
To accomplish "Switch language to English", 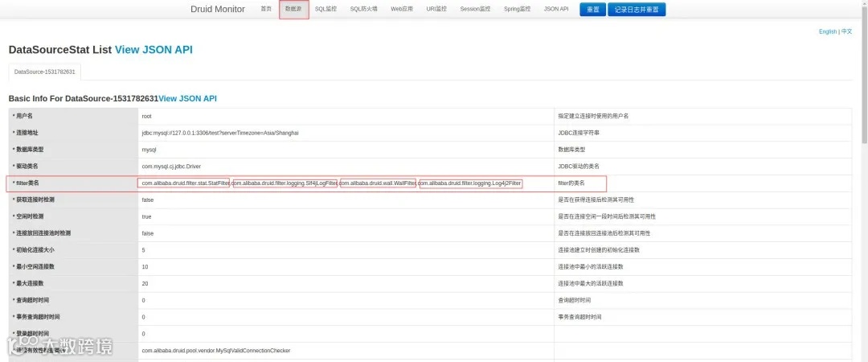I will pyautogui.click(x=828, y=31).
